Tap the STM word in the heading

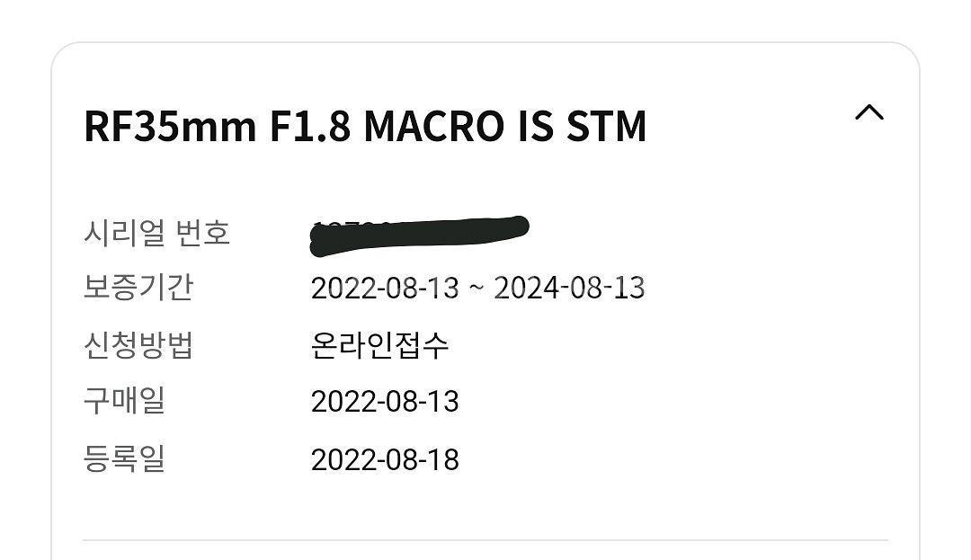[x=607, y=128]
